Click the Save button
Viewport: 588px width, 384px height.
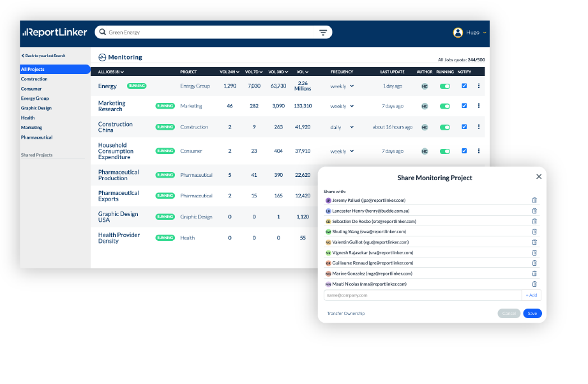[x=532, y=314]
